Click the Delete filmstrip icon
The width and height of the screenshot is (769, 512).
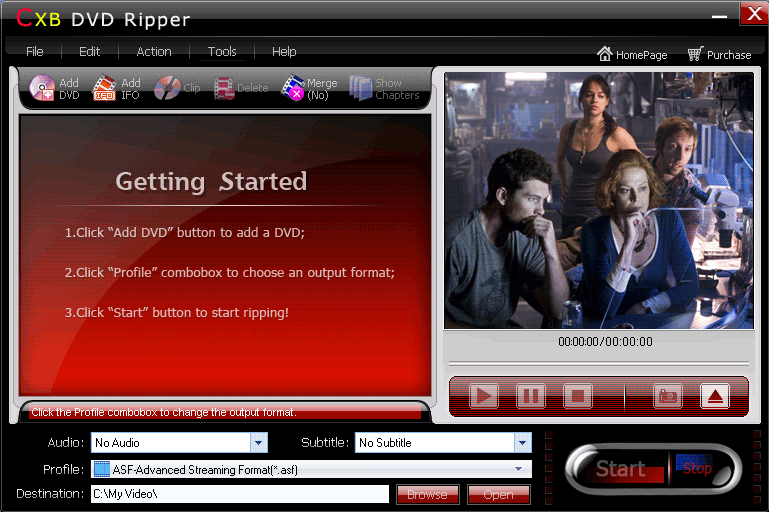point(224,89)
